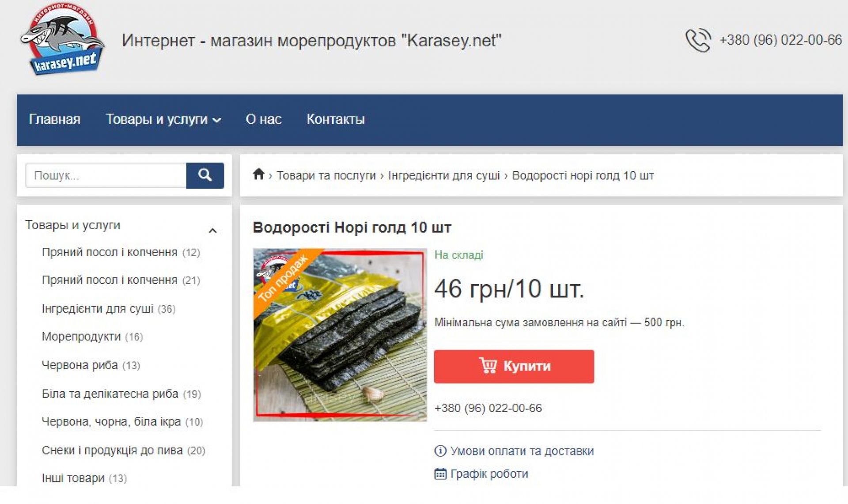Collapse the Товары и услуги sidebar chevron
This screenshot has width=848, height=504.
click(x=212, y=231)
